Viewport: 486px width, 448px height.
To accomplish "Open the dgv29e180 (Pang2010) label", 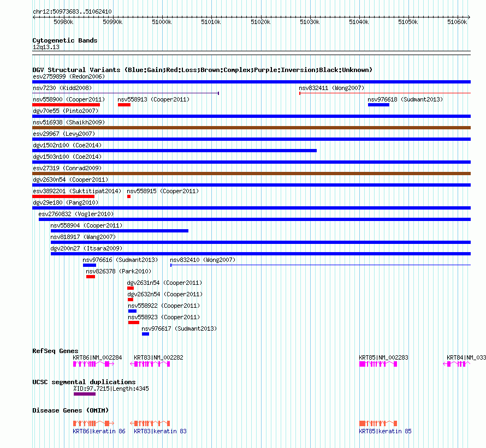I will click(x=66, y=202).
